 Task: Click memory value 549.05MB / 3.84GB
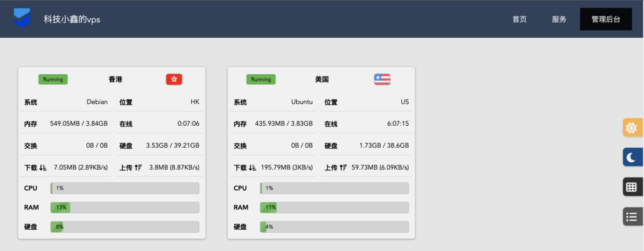(79, 123)
